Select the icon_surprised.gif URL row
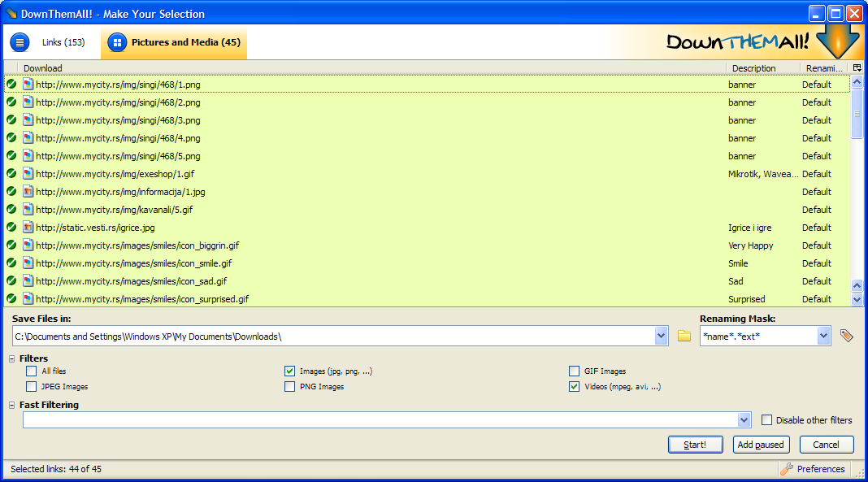This screenshot has width=868, height=482. point(142,299)
